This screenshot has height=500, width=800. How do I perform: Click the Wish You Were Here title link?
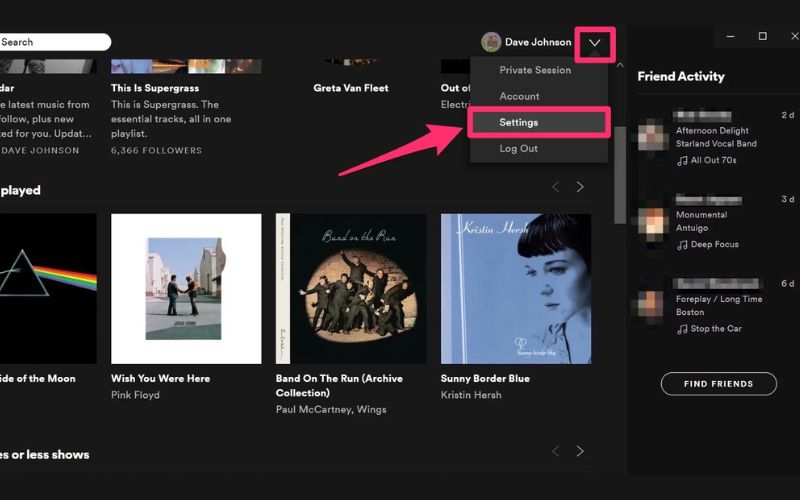point(160,379)
